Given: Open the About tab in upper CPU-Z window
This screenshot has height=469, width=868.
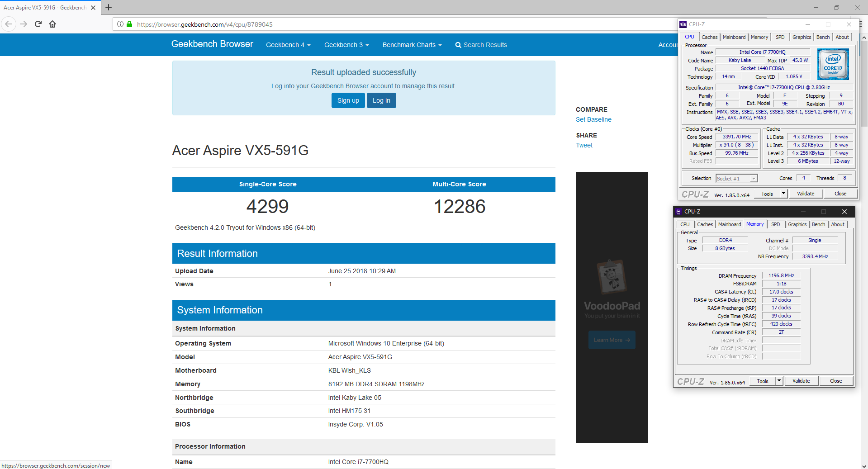Looking at the screenshot, I should 842,37.
